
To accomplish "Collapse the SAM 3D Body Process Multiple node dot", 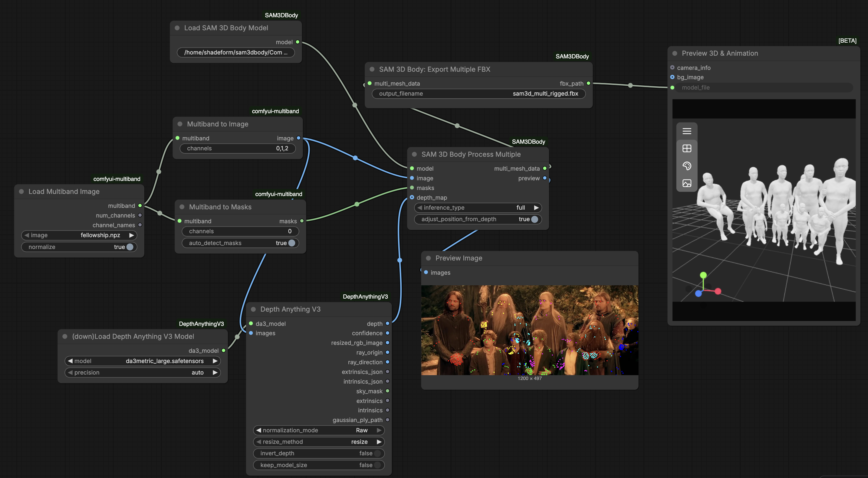I will [x=414, y=154].
